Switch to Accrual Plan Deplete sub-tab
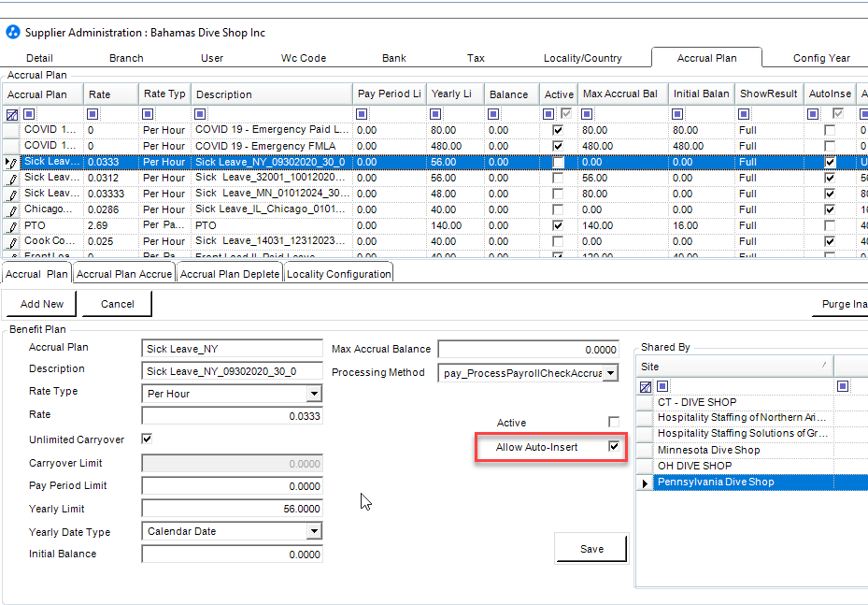Screen dimensions: 868x605 click(x=230, y=274)
